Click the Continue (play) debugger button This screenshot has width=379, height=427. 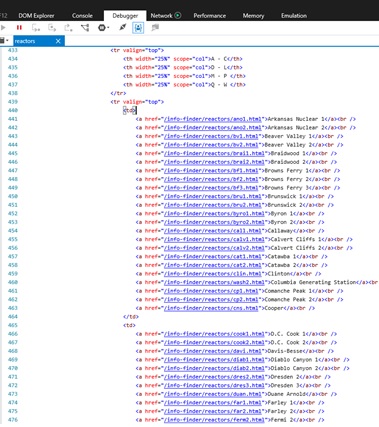click(x=3, y=28)
